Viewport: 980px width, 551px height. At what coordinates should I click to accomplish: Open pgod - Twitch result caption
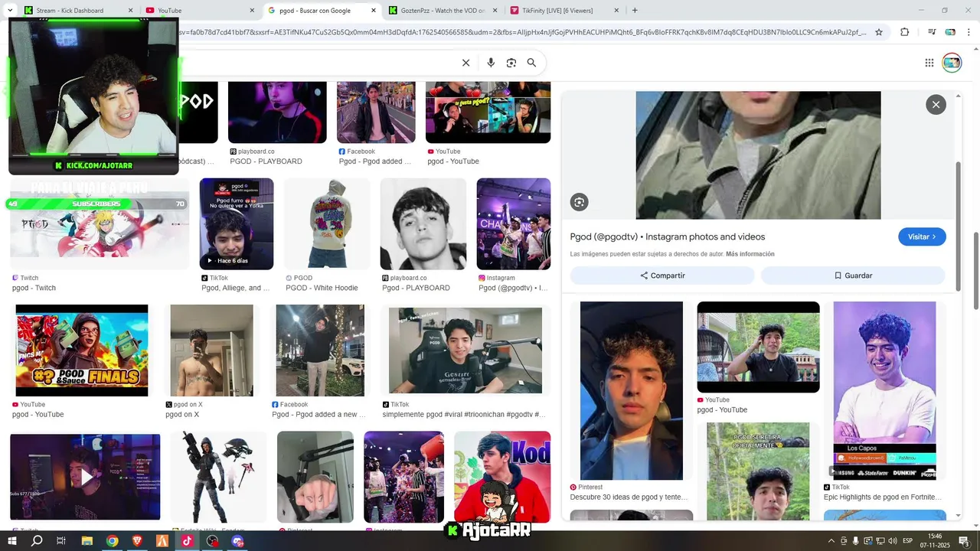point(34,288)
